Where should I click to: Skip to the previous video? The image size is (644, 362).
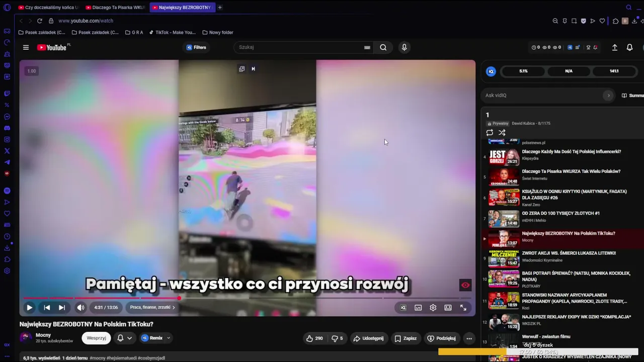[47, 307]
